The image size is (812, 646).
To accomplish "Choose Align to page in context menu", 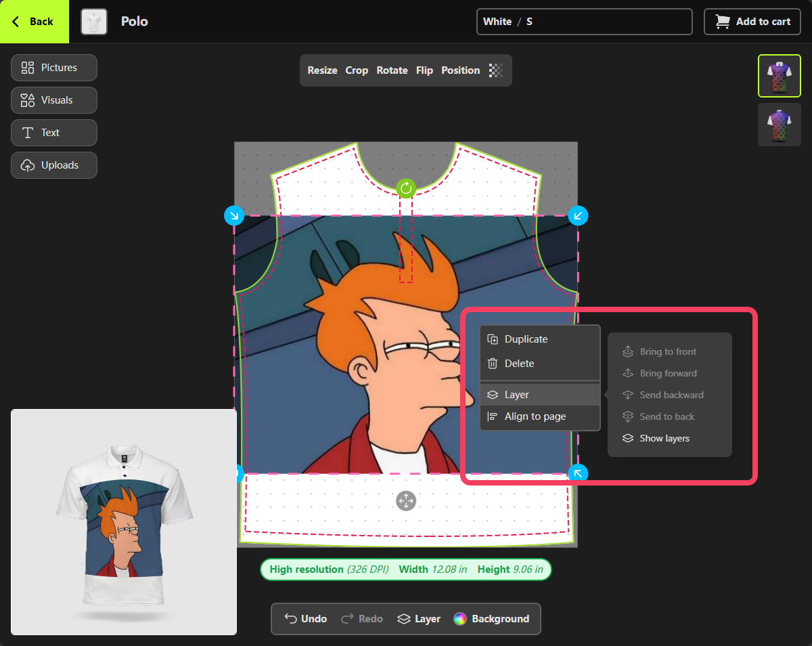I will [x=540, y=416].
